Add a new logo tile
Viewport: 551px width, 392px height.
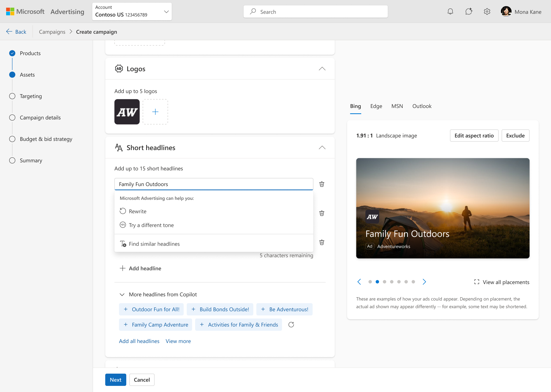point(155,112)
